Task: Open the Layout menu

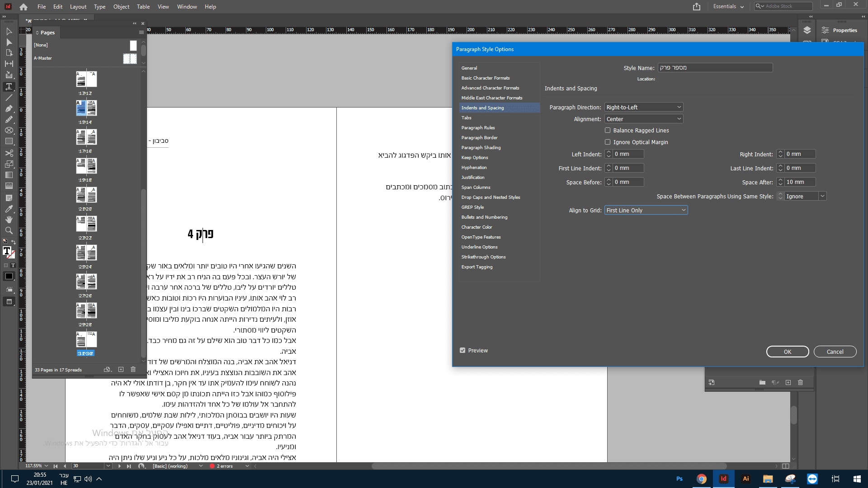Action: coord(78,7)
